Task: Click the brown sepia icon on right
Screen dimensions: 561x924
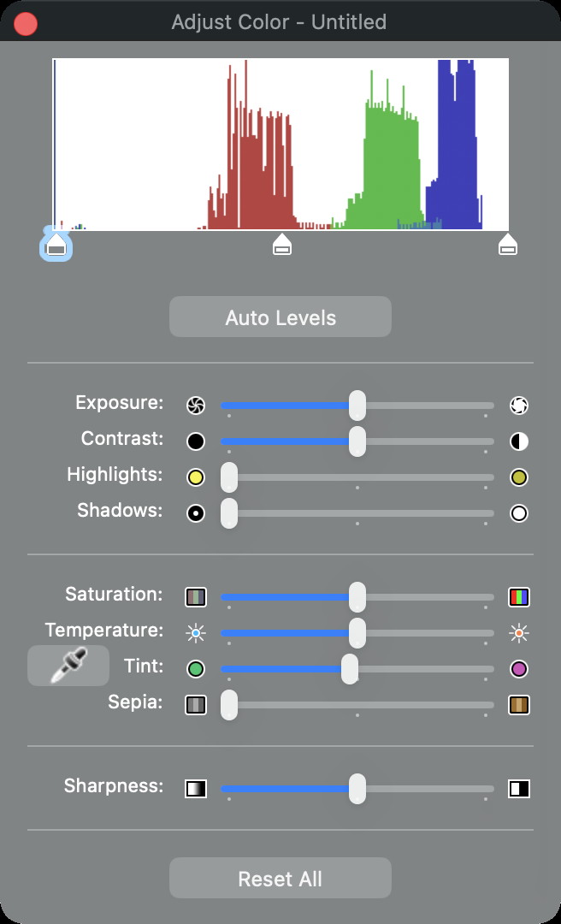Action: pyautogui.click(x=518, y=705)
